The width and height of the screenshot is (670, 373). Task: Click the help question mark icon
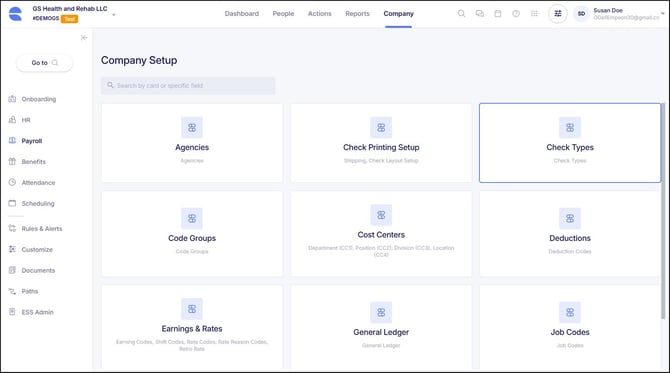(516, 14)
